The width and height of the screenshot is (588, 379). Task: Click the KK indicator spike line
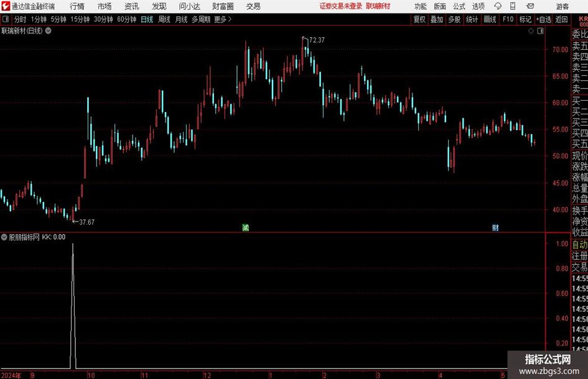click(73, 306)
